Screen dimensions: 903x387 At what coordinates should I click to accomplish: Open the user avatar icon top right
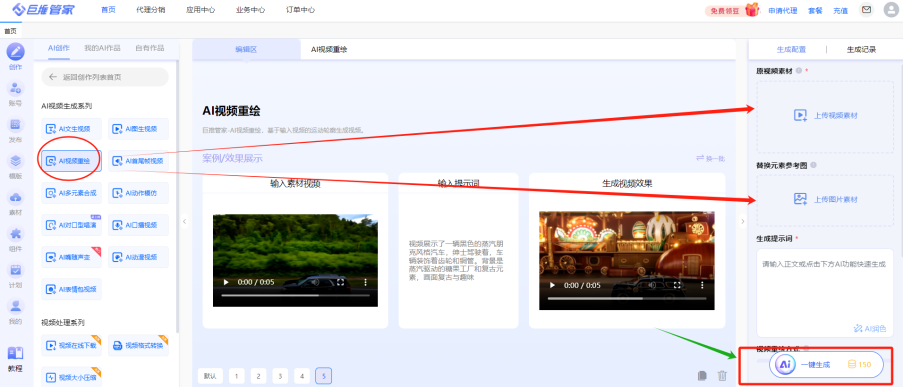891,10
